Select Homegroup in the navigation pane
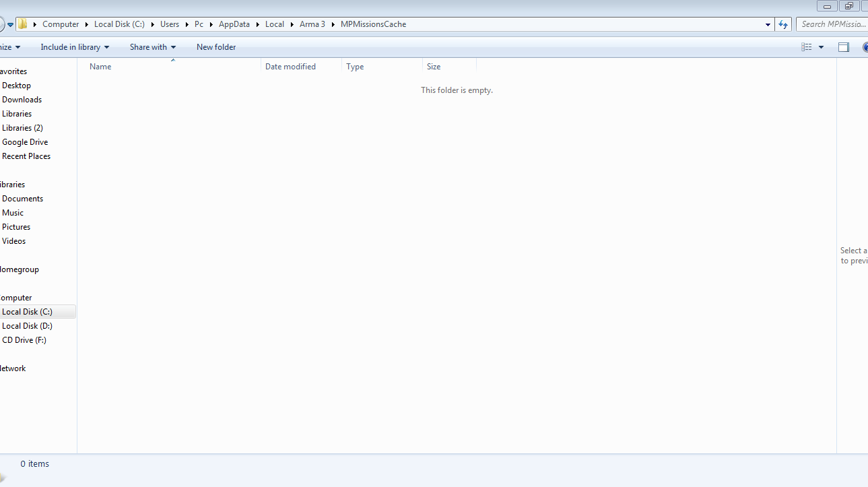Viewport: 868px width, 487px height. (x=19, y=269)
